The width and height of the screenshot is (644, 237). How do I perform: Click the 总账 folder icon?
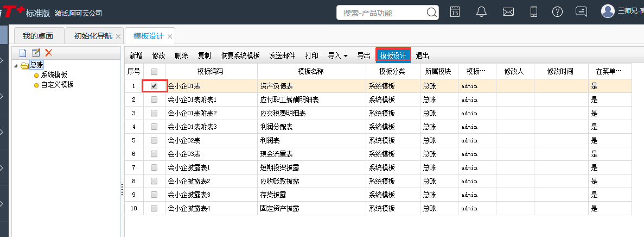pyautogui.click(x=24, y=65)
